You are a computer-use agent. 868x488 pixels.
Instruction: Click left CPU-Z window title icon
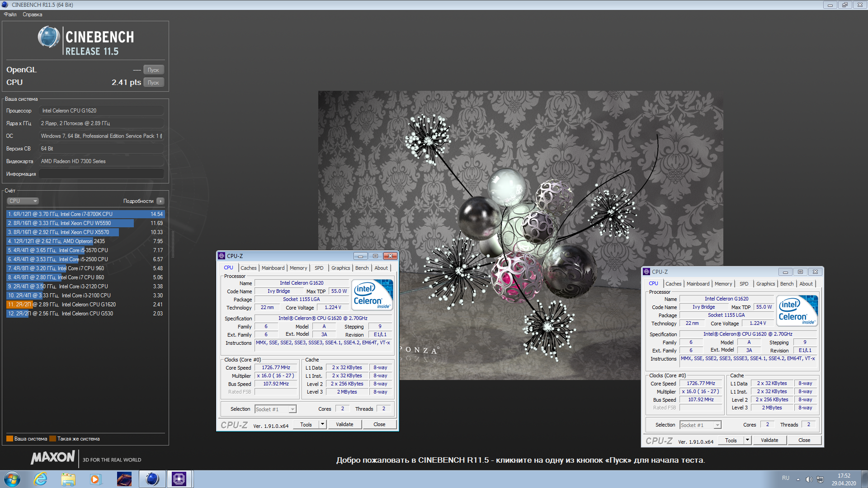pyautogui.click(x=222, y=256)
